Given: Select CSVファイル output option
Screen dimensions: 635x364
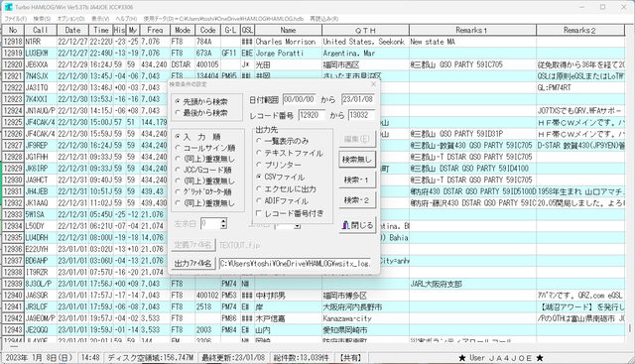Looking at the screenshot, I should tap(281, 177).
